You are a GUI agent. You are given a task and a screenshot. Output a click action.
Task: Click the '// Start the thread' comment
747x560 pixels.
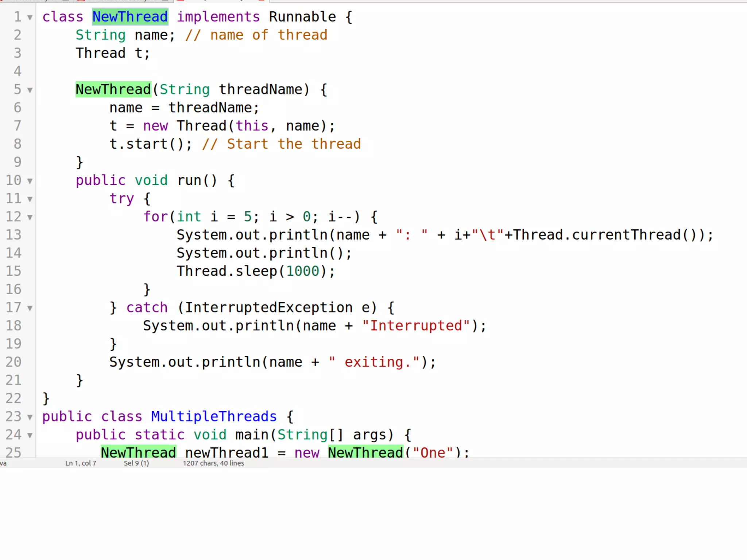click(281, 144)
